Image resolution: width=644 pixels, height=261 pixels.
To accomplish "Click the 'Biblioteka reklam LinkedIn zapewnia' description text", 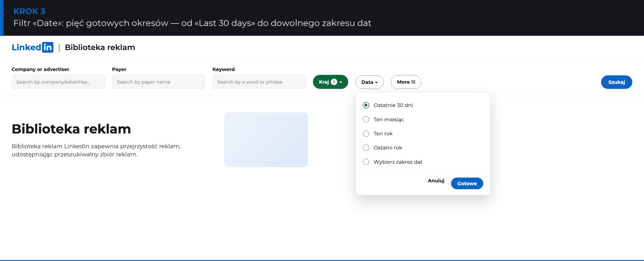I will (x=96, y=150).
